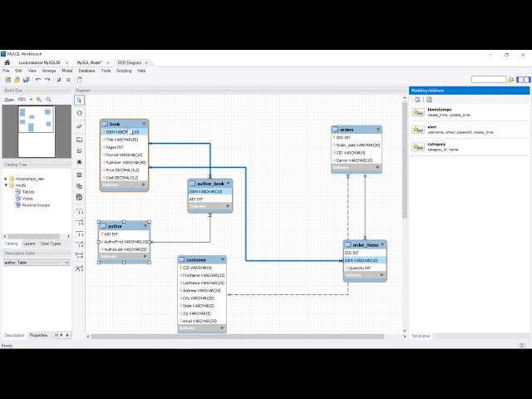The width and height of the screenshot is (532, 399).
Task: Select the eraser tool
Action: pos(80,126)
